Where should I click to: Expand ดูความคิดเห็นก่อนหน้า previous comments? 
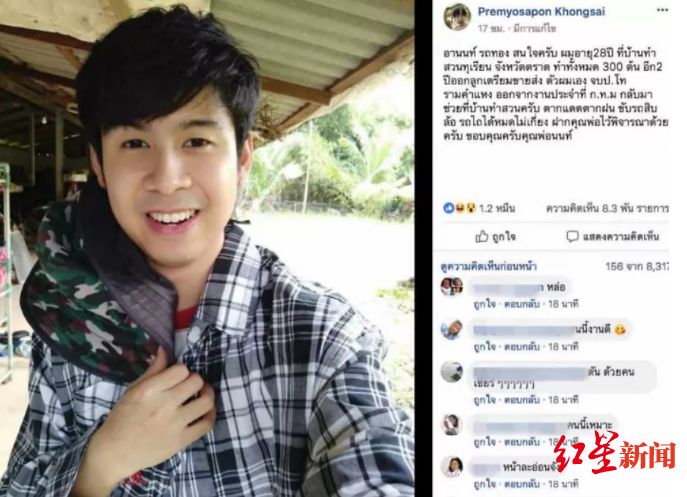point(489,266)
